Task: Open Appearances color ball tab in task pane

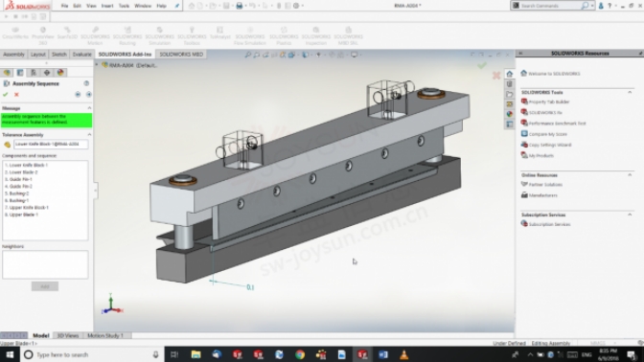Action: 509,114
